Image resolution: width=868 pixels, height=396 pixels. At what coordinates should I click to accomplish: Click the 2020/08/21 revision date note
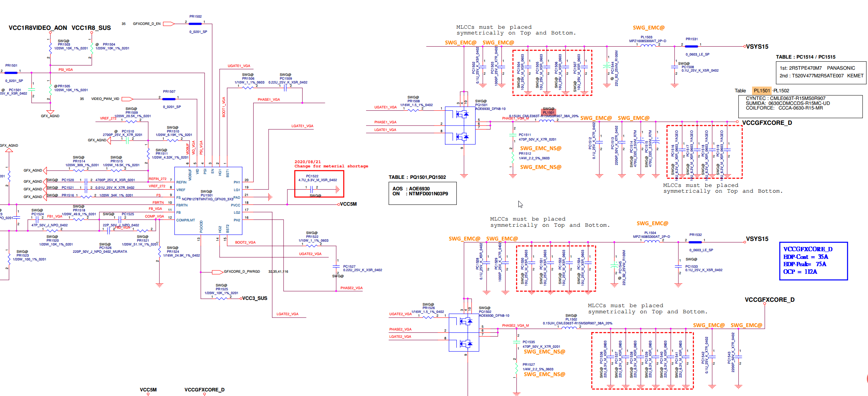(308, 162)
